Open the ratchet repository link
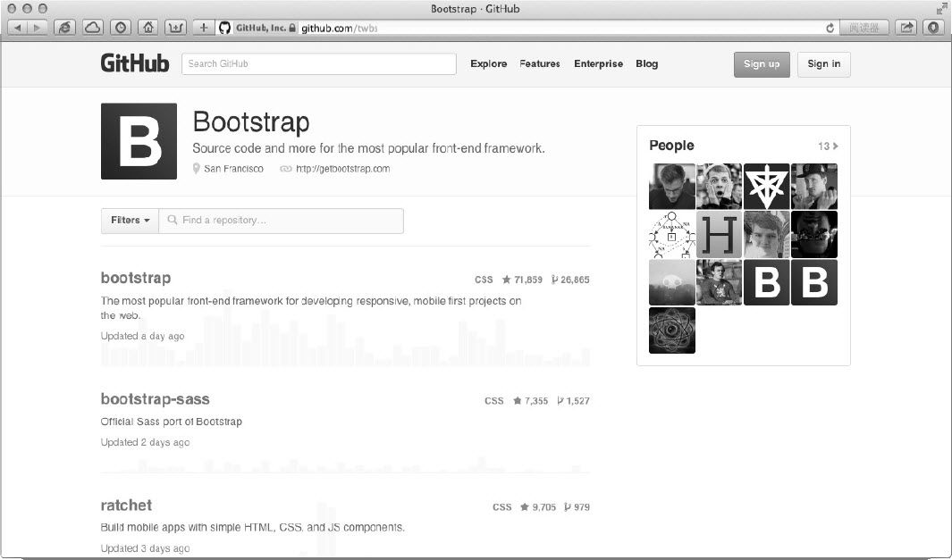Viewport: 952px width, 560px height. click(x=126, y=506)
